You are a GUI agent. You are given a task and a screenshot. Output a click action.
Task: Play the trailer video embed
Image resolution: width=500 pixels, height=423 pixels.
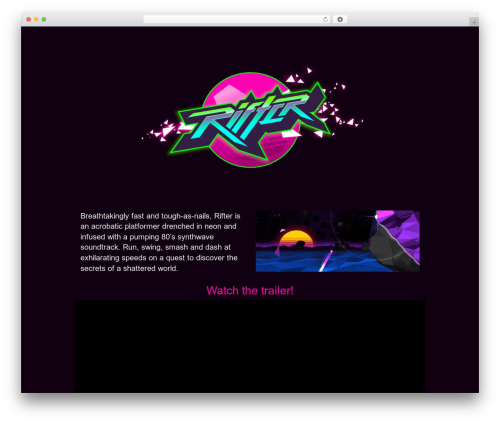click(x=250, y=347)
